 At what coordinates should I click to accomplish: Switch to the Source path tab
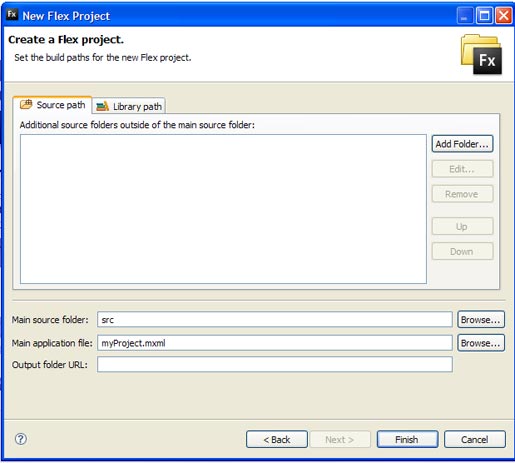click(52, 105)
